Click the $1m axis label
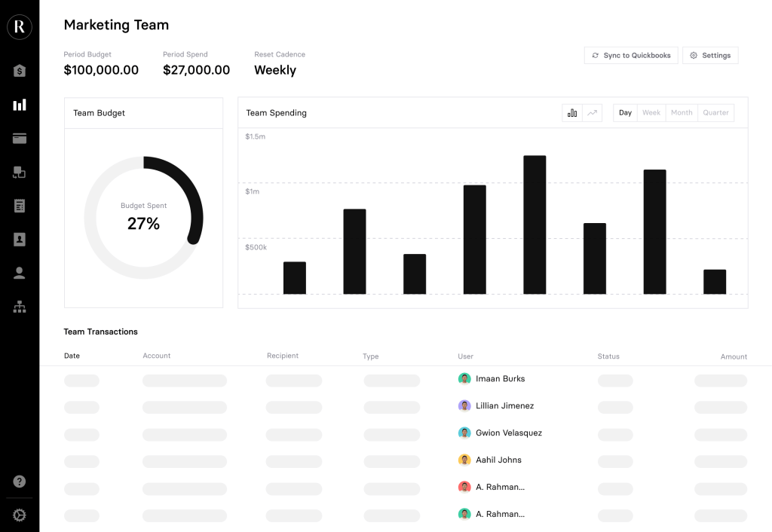This screenshot has width=772, height=532. coord(252,191)
